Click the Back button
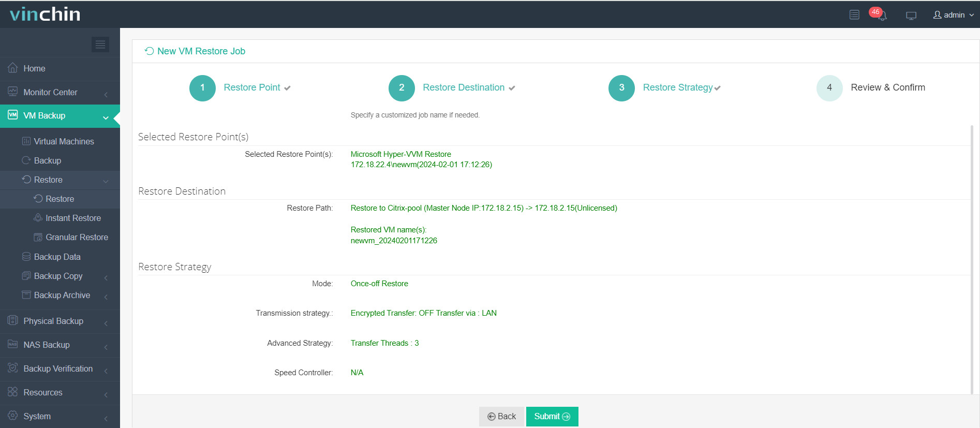 501,417
